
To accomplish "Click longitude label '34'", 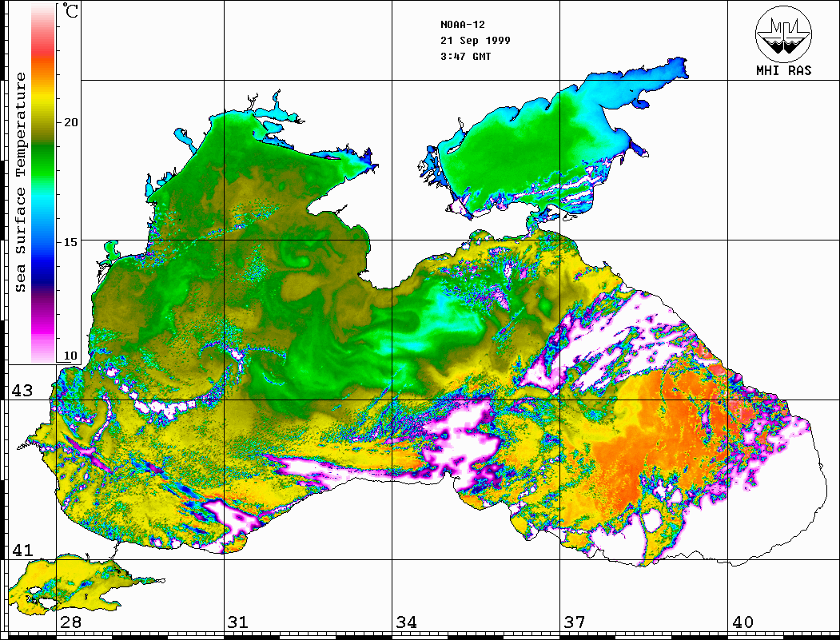I will pos(406,622).
